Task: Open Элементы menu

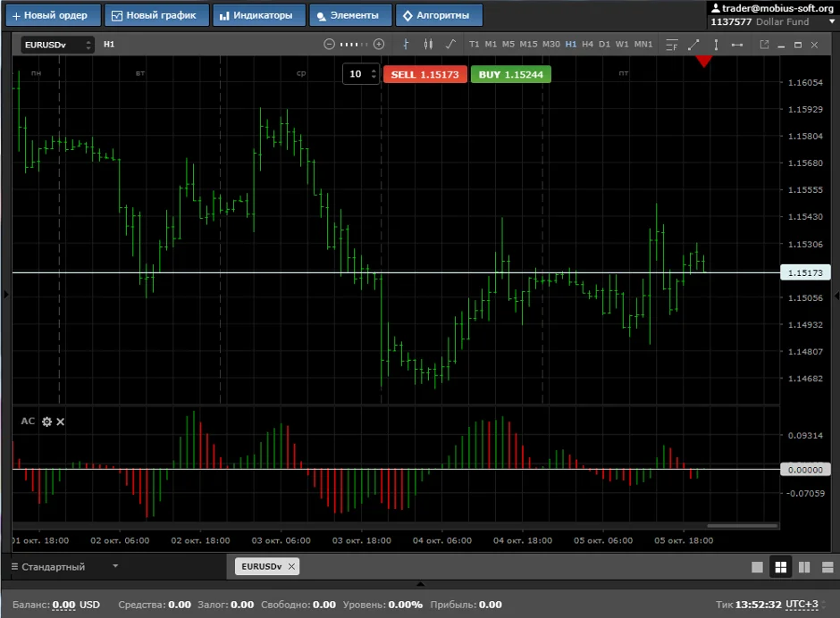Action: coord(350,15)
